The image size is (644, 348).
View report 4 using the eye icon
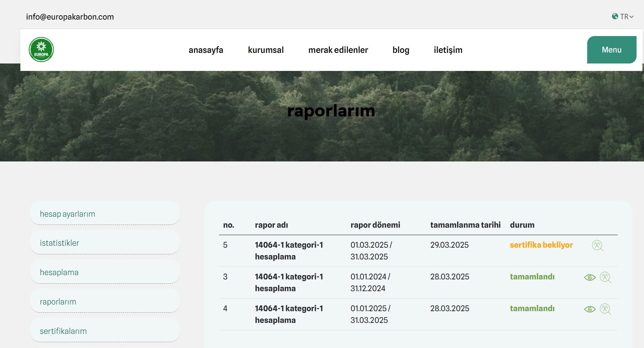point(590,309)
